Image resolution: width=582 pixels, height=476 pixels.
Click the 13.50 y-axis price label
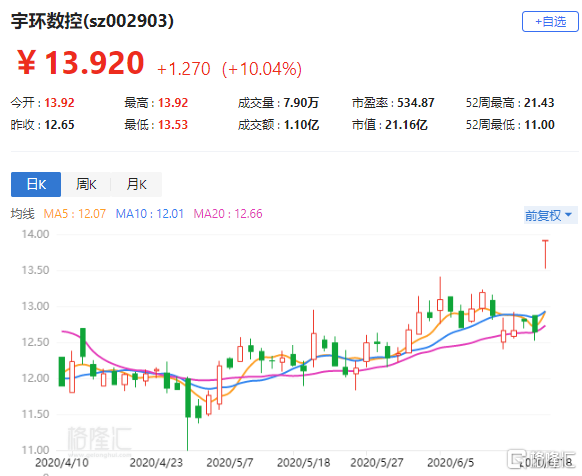click(x=35, y=270)
